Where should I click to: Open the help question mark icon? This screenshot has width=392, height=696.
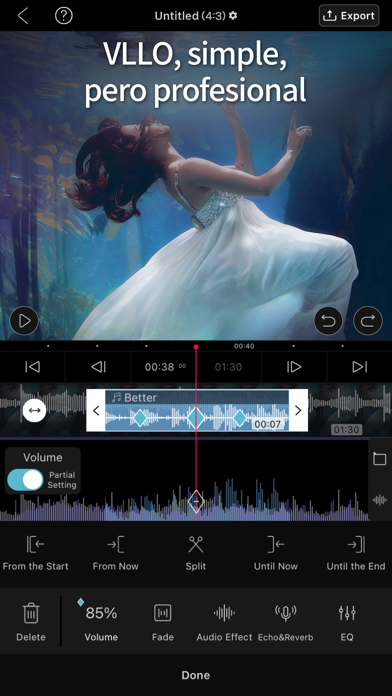(63, 16)
